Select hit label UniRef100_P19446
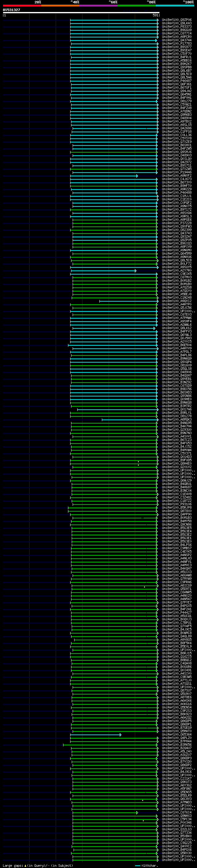Image resolution: width=197 pixels, height=868 pixels. click(x=177, y=172)
